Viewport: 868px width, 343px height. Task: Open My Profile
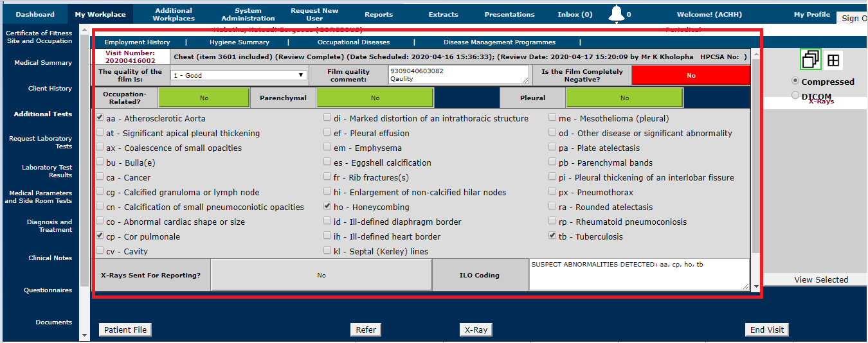[x=812, y=14]
